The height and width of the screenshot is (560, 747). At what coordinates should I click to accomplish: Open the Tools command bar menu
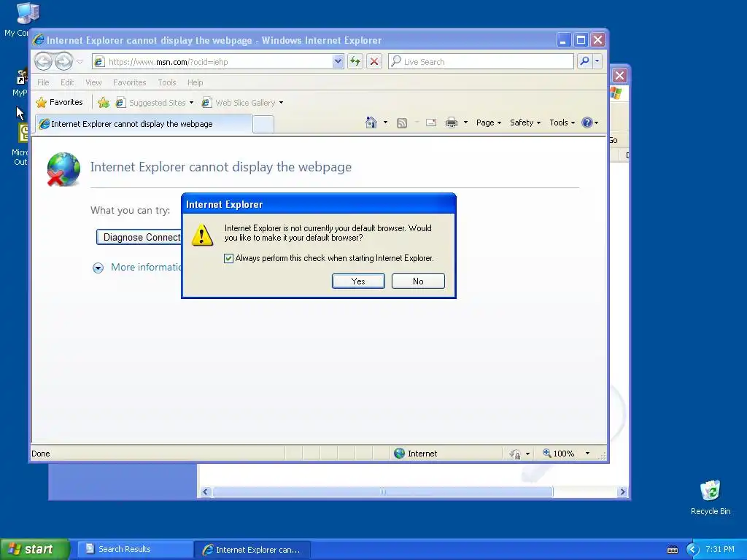click(x=562, y=122)
